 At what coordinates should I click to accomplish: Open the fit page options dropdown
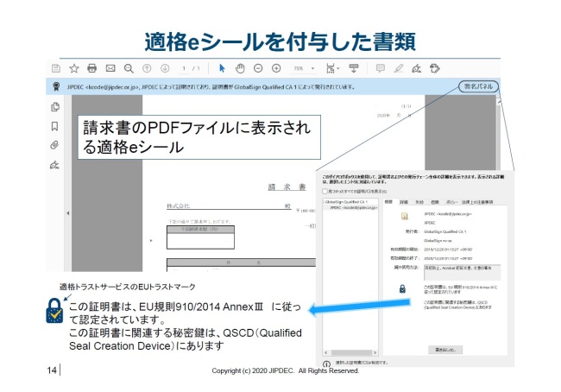332,68
